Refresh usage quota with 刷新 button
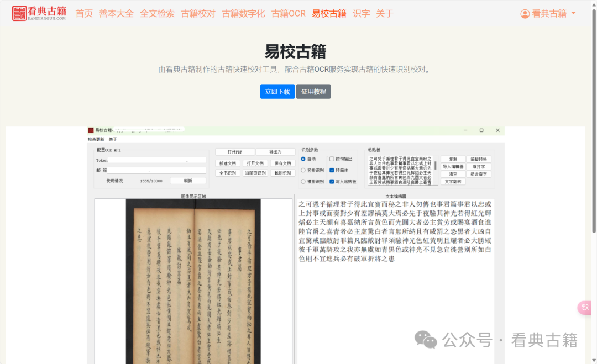The image size is (597, 364). tap(187, 180)
